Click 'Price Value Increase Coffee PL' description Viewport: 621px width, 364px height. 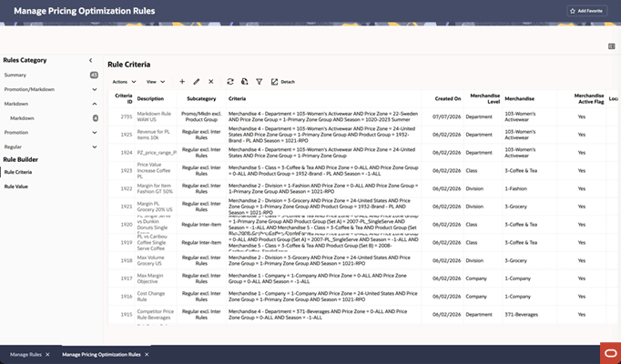154,170
